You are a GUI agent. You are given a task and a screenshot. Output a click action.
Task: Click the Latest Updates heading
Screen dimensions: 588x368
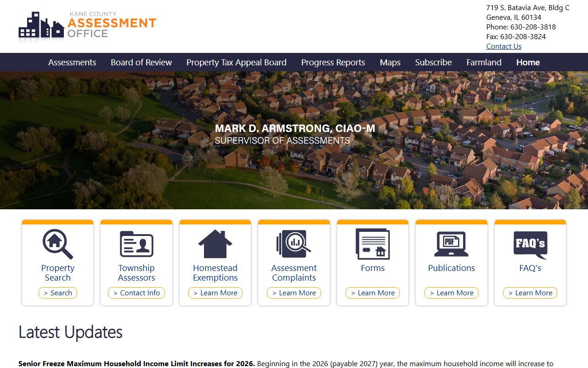click(70, 332)
